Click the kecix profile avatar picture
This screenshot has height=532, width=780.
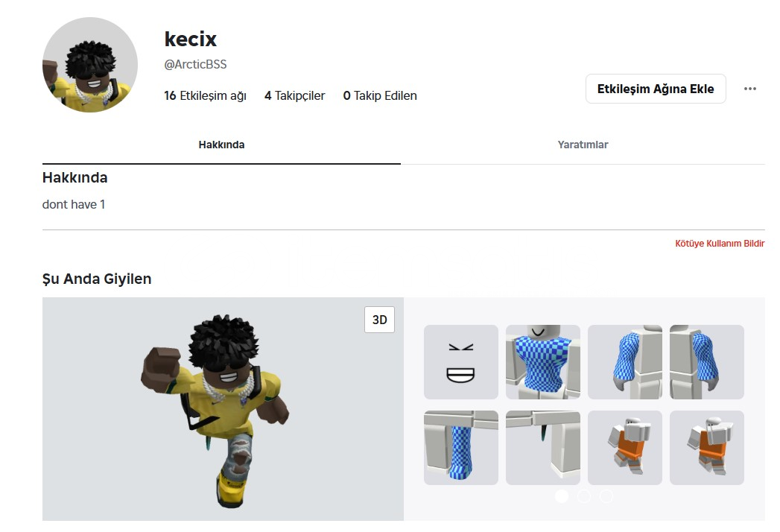[90, 65]
